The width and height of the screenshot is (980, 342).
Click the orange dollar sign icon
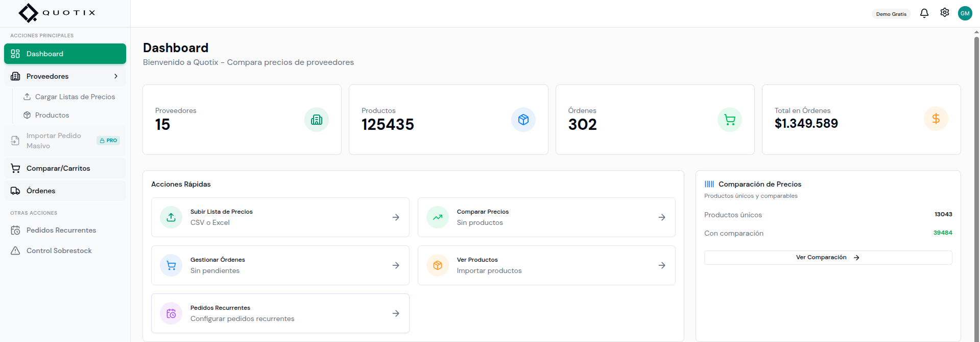click(936, 119)
